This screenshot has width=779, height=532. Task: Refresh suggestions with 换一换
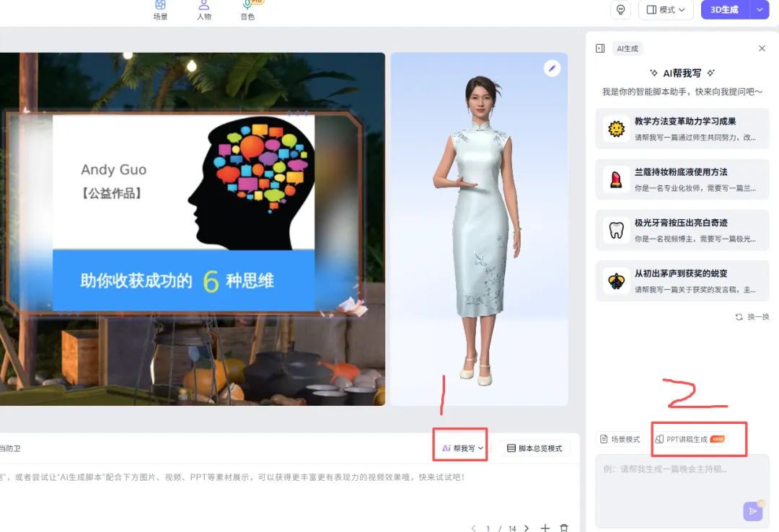[752, 317]
